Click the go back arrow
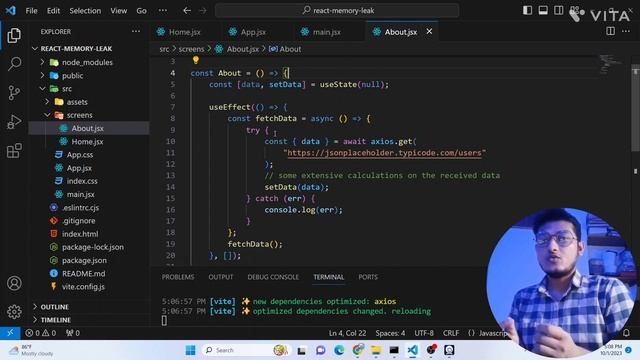This screenshot has width=640, height=360. (187, 11)
